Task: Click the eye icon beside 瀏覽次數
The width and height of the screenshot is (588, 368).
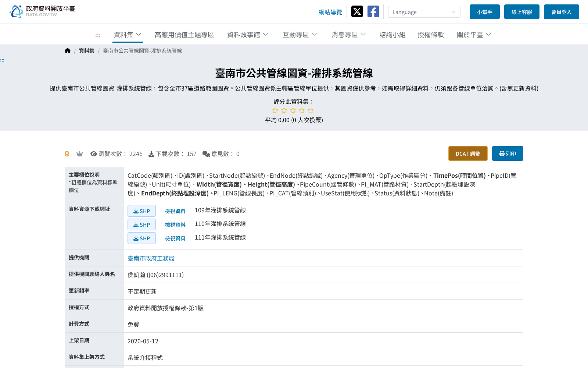Action: pos(94,154)
